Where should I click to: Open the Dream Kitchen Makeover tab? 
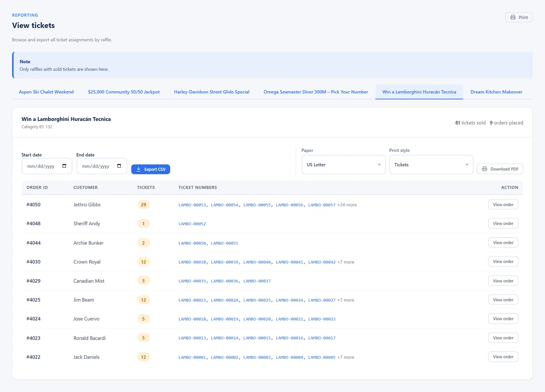pyautogui.click(x=496, y=92)
